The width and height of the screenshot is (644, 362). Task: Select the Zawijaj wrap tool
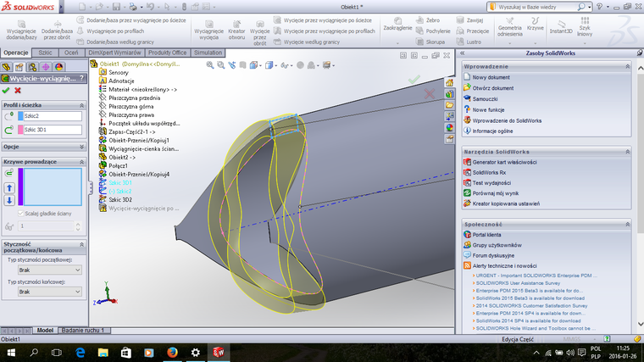[x=469, y=20]
